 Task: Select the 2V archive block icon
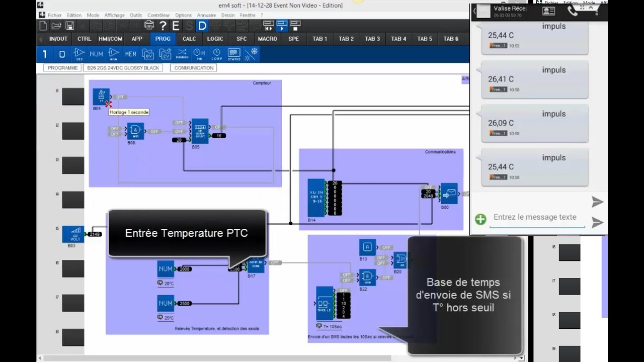pyautogui.click(x=165, y=54)
